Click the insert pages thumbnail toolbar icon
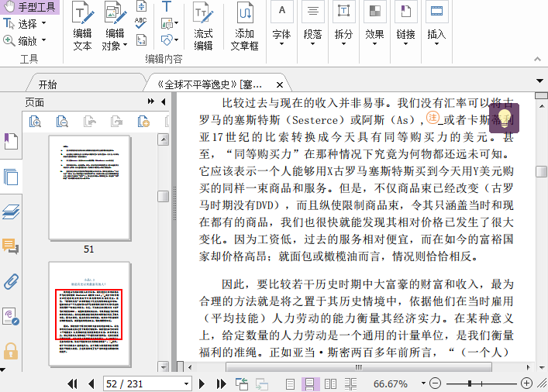The height and width of the screenshot is (392, 548). tap(143, 121)
